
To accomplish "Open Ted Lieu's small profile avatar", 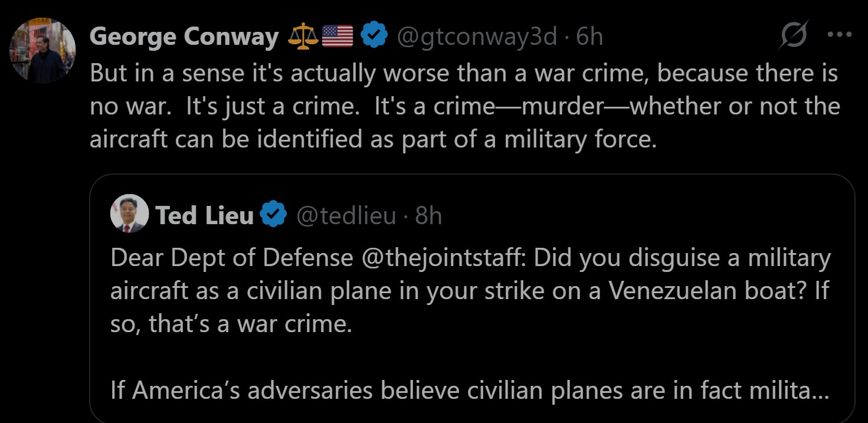I will point(129,214).
